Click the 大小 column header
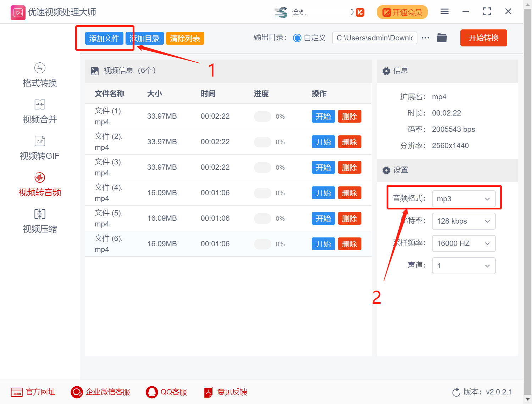Viewport: 532px width, 404px height. click(155, 94)
